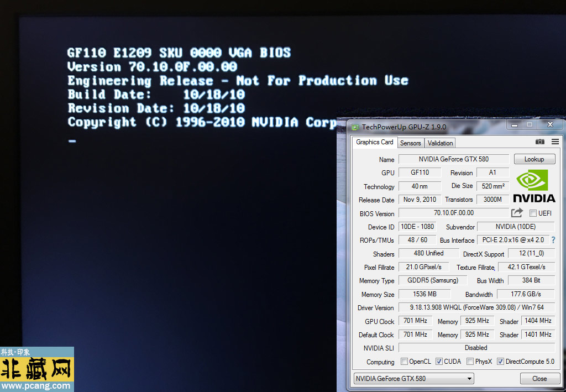Click the Texture Fillrate value 42.1 GTexel/s
The width and height of the screenshot is (566, 392).
click(x=526, y=267)
